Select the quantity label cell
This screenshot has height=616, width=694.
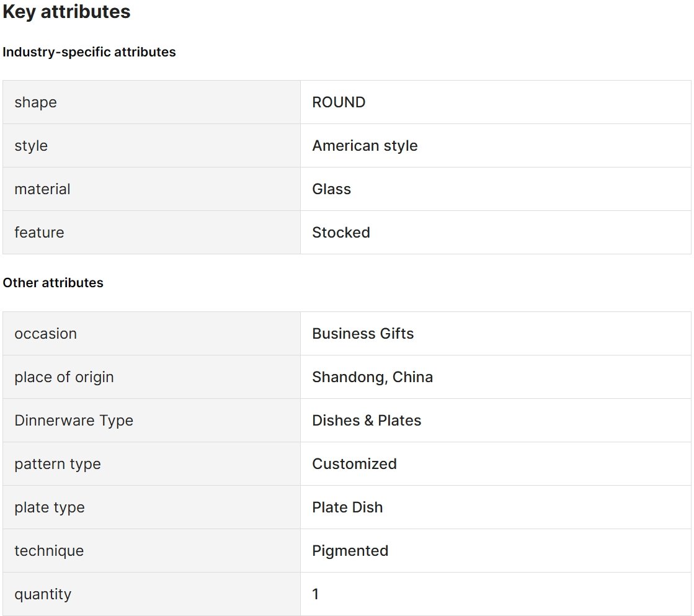pyautogui.click(x=151, y=594)
